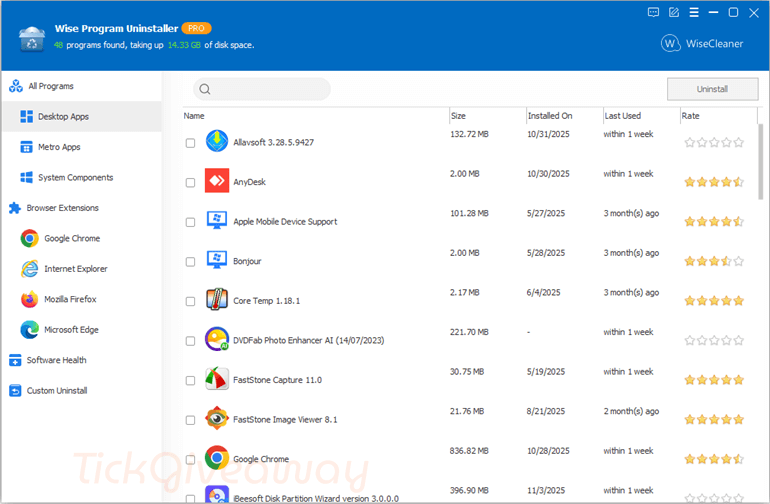The height and width of the screenshot is (504, 770).
Task: Click the PRO badge
Action: pos(196,28)
